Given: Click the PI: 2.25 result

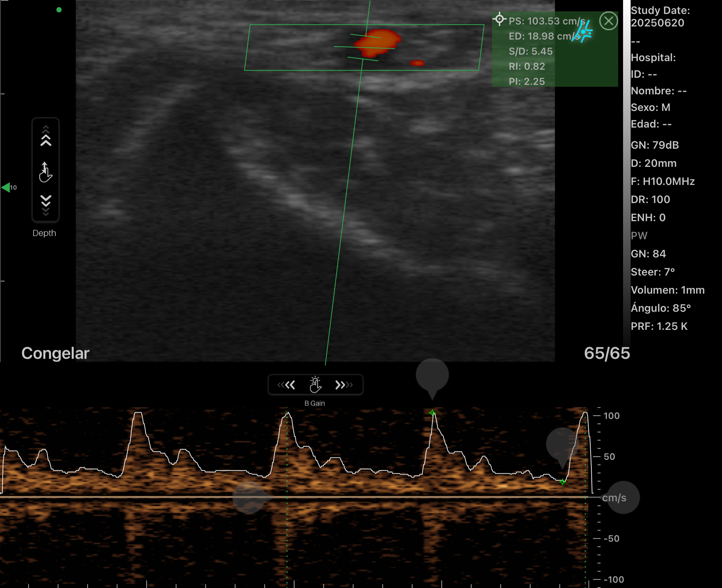Looking at the screenshot, I should (527, 82).
